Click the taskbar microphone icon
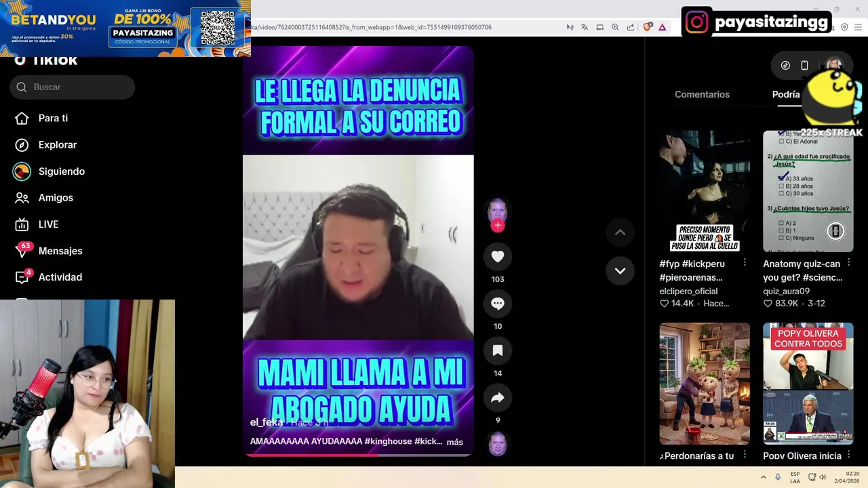868x488 pixels. pos(778,477)
